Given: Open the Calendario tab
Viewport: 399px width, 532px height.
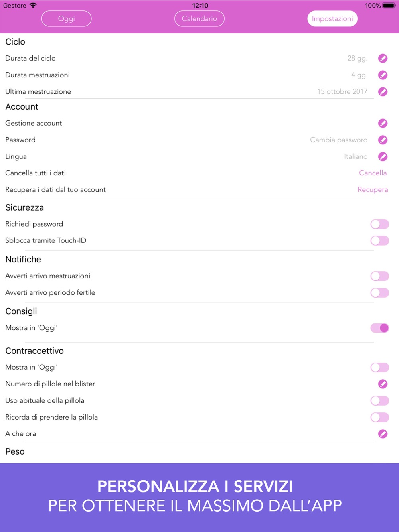Looking at the screenshot, I should tap(199, 19).
